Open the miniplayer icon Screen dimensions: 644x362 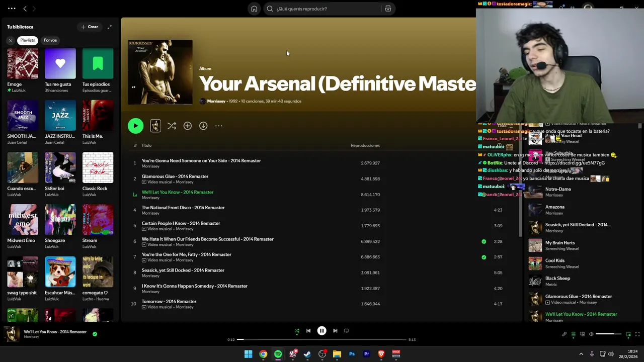pyautogui.click(x=628, y=334)
